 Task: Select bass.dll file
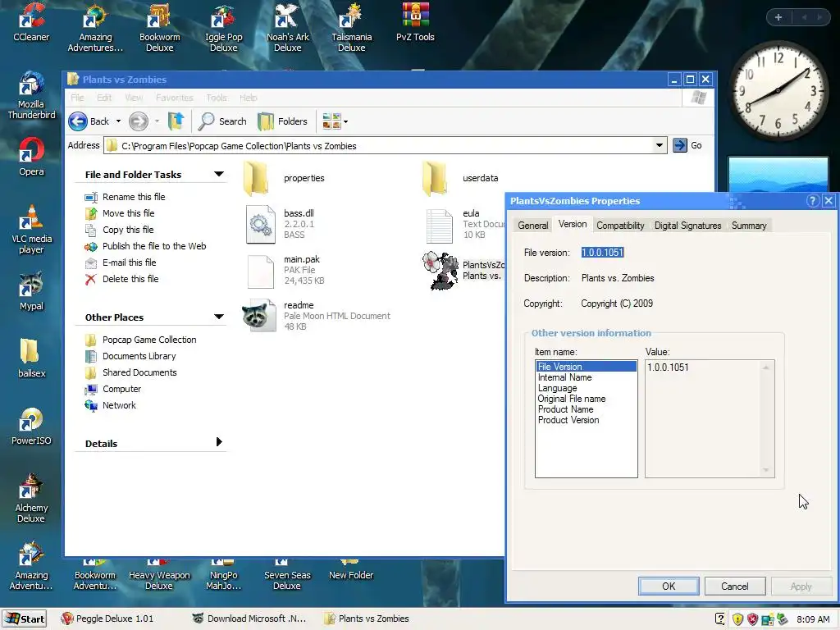(281, 224)
